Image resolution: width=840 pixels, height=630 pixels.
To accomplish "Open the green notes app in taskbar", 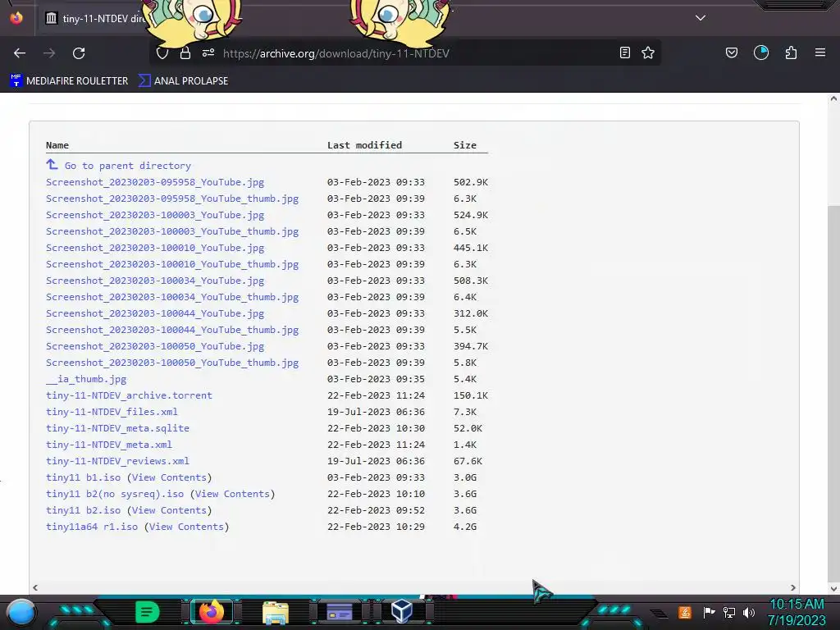I will pos(148,612).
